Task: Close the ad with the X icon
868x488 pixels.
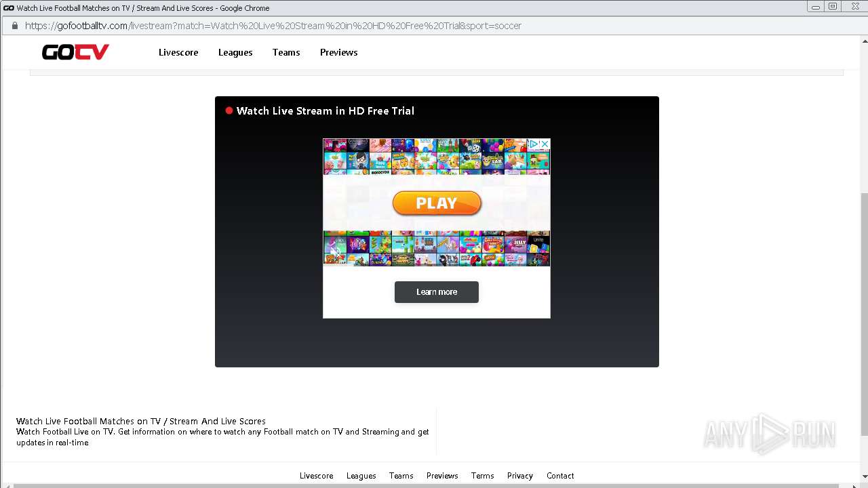Action: 545,144
